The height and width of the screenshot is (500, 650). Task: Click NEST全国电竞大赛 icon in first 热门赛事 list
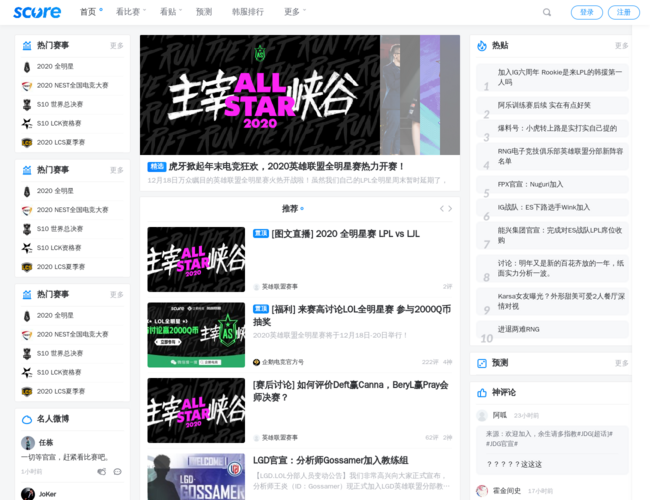(x=27, y=86)
